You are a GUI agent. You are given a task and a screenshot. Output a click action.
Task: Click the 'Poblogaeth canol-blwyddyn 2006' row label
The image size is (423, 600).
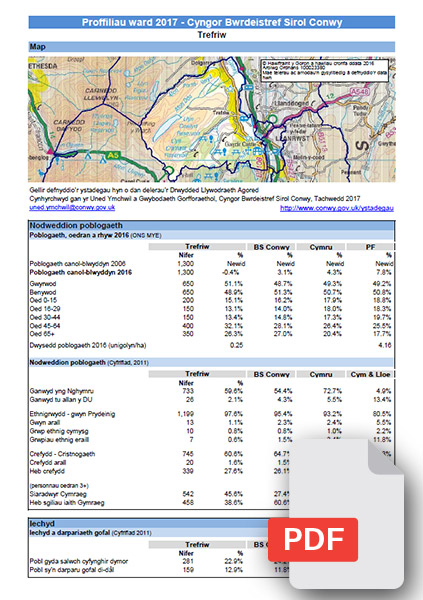(78, 264)
